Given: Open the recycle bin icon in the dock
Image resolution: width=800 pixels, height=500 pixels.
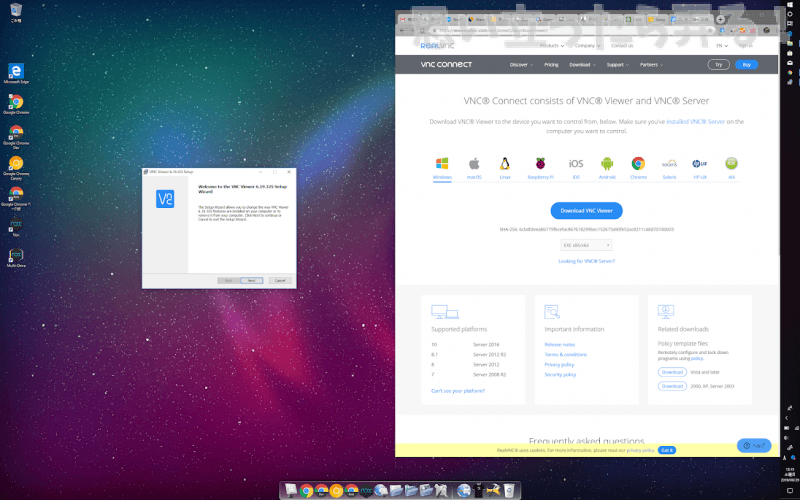Looking at the screenshot, I should 509,491.
